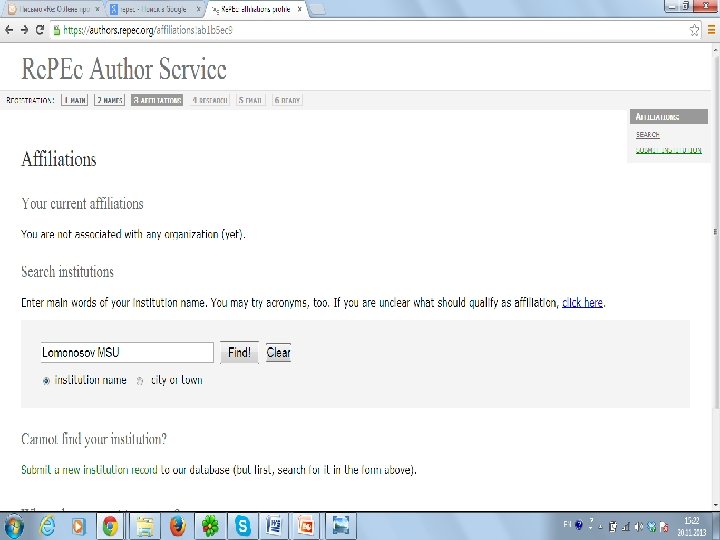720x540 pixels.
Task: Launch Internet Explorer from taskbar
Action: click(x=48, y=526)
